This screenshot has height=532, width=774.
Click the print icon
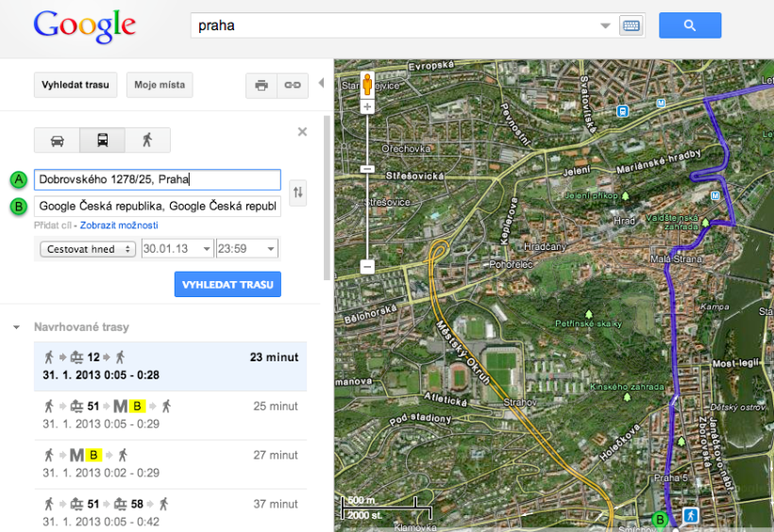(261, 86)
